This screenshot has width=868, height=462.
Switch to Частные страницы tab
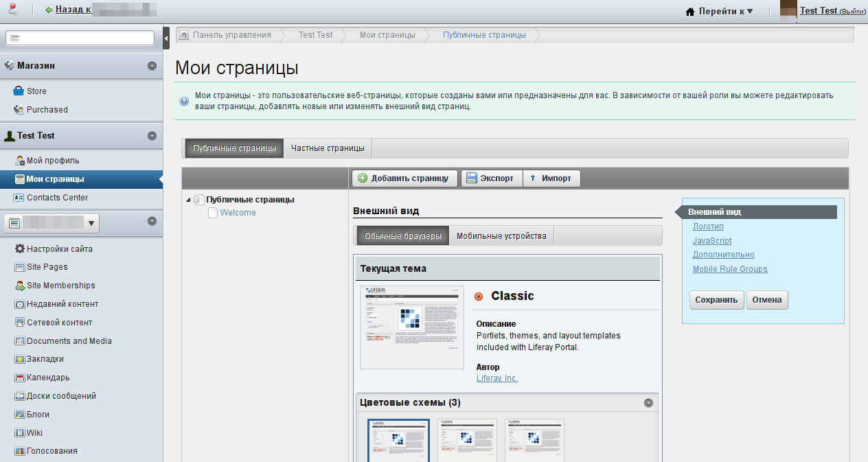[x=328, y=148]
